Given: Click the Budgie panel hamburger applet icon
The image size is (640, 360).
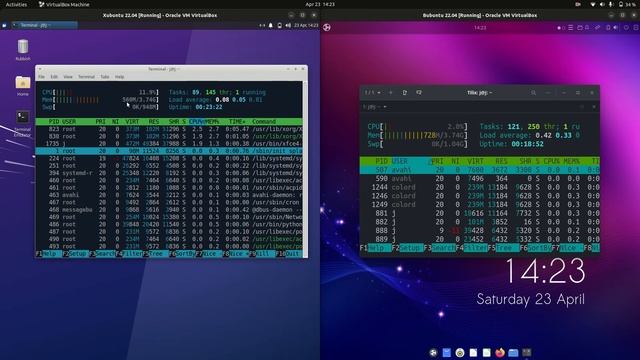Looking at the screenshot, I should coord(571,28).
